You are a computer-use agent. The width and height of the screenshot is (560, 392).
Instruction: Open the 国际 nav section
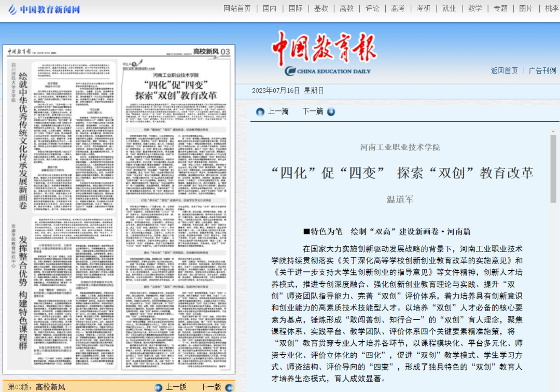296,9
